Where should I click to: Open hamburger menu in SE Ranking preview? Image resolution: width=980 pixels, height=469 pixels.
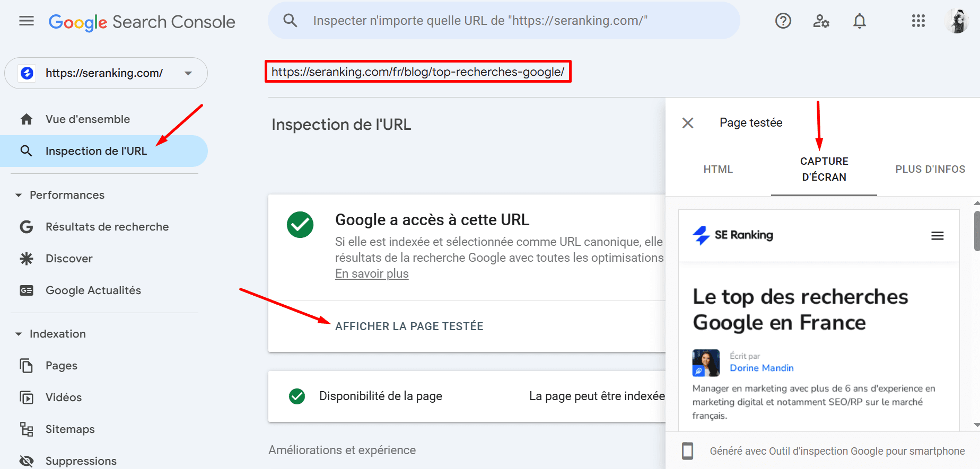938,236
